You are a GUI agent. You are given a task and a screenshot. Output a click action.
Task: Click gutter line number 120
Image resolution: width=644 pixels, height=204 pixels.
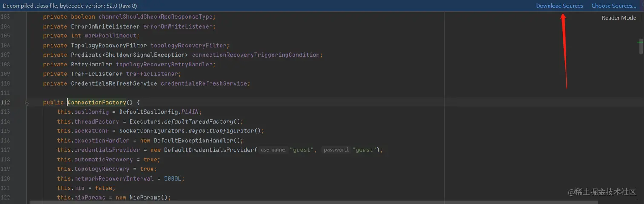pyautogui.click(x=5, y=178)
